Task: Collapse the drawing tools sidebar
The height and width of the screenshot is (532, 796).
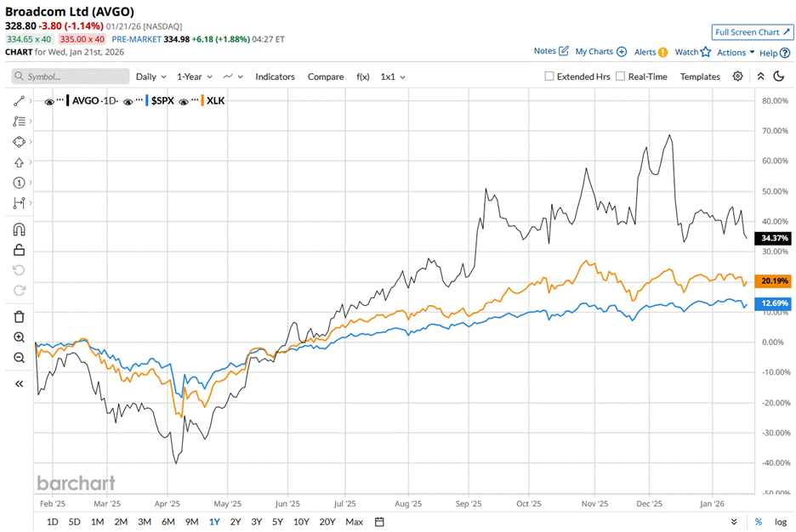Action: [x=19, y=384]
